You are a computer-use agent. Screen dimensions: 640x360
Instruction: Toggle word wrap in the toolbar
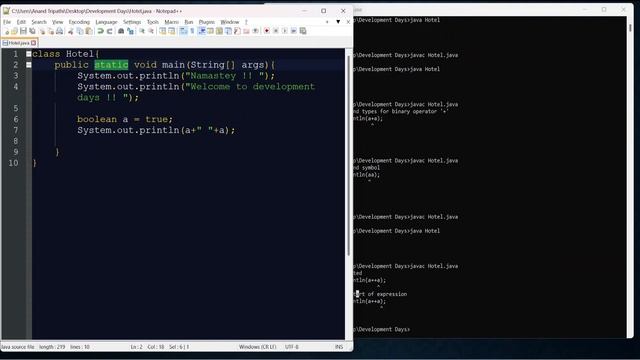(x=183, y=31)
